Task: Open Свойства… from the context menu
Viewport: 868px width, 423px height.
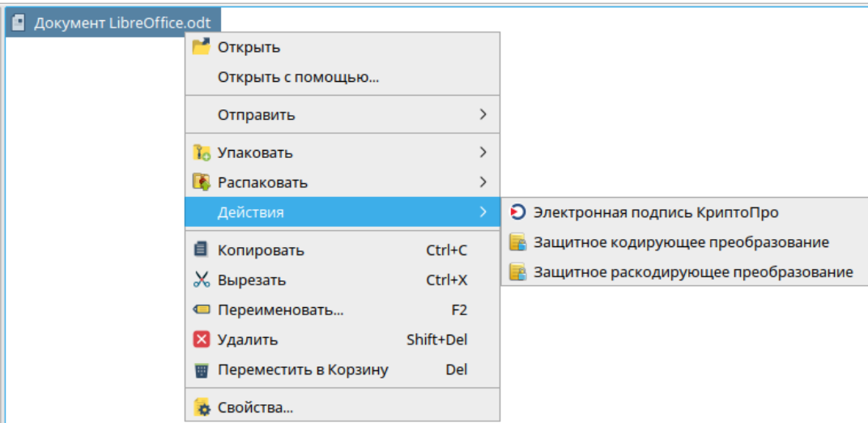Action: click(x=343, y=408)
